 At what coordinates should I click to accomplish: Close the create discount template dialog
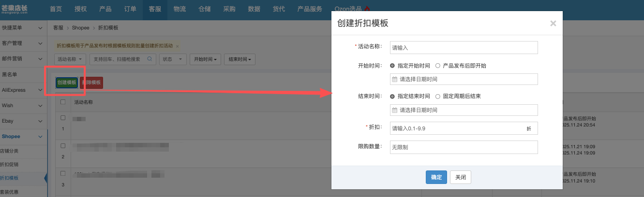553,23
